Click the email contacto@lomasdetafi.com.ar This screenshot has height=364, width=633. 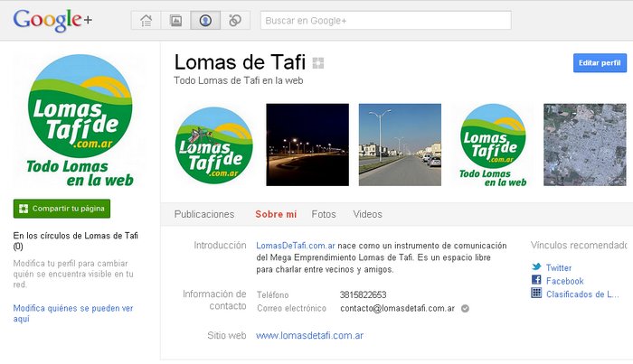(x=397, y=308)
